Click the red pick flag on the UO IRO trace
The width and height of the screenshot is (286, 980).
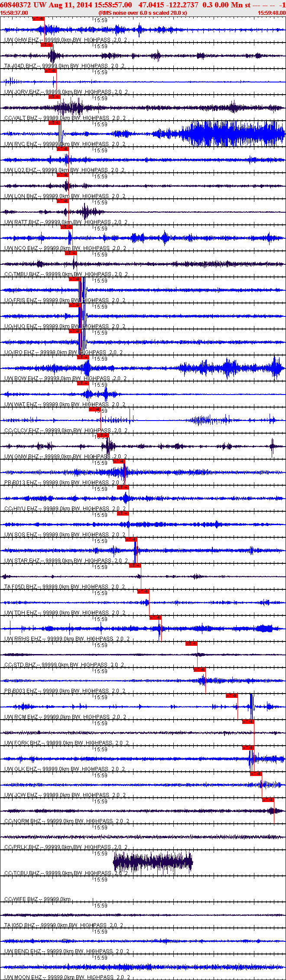(x=75, y=331)
